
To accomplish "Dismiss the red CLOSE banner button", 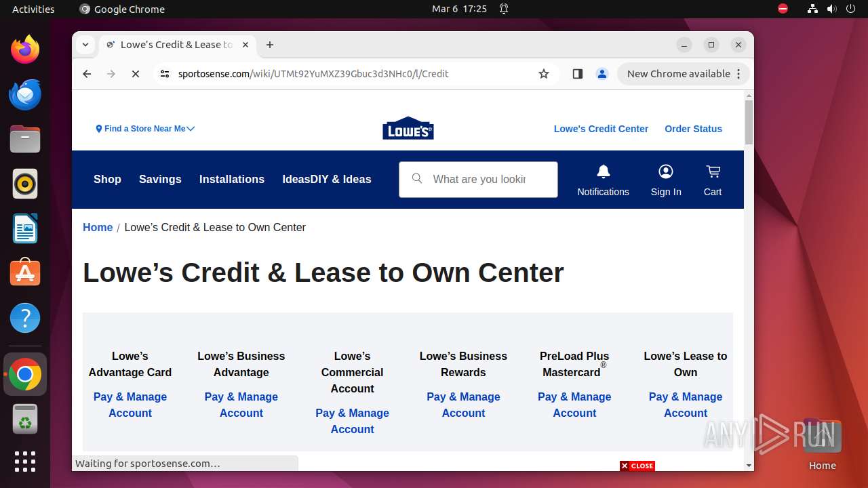I will point(637,466).
